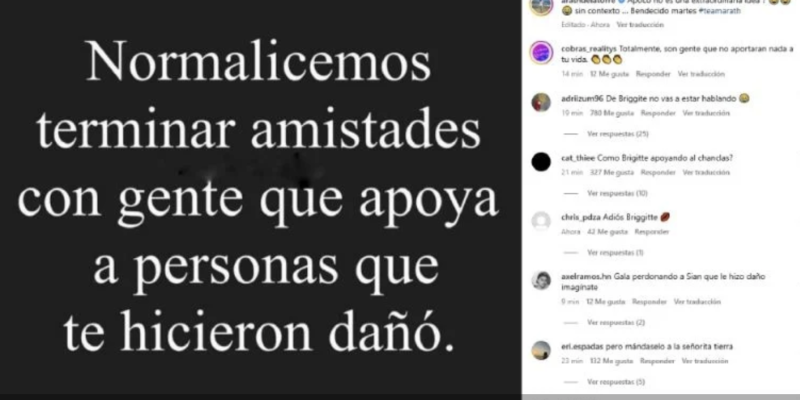
Task: Open the #teamarath hashtag
Action: (719, 11)
